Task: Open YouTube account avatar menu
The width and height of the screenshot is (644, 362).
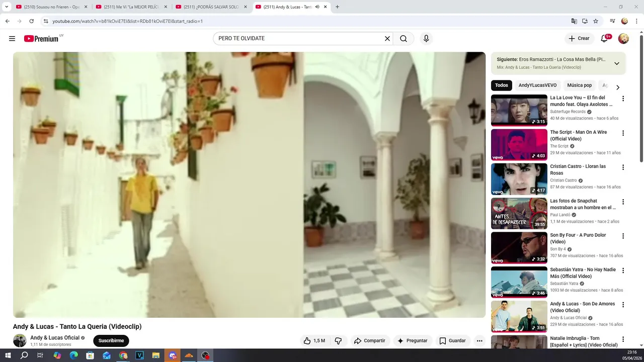Action: (x=623, y=39)
